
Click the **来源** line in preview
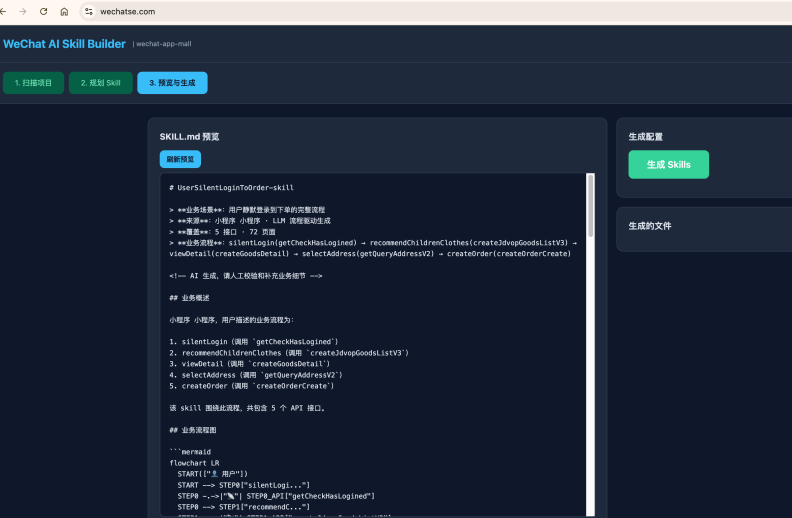250,221
